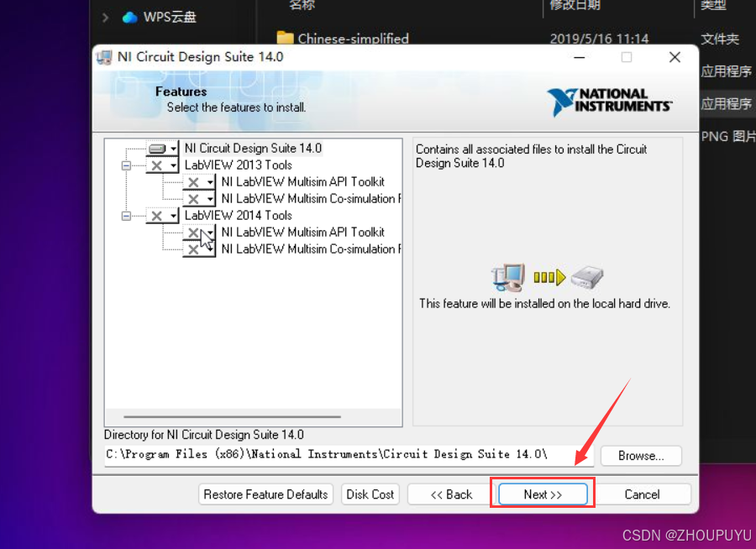Open the Disk Cost dialog

click(370, 494)
